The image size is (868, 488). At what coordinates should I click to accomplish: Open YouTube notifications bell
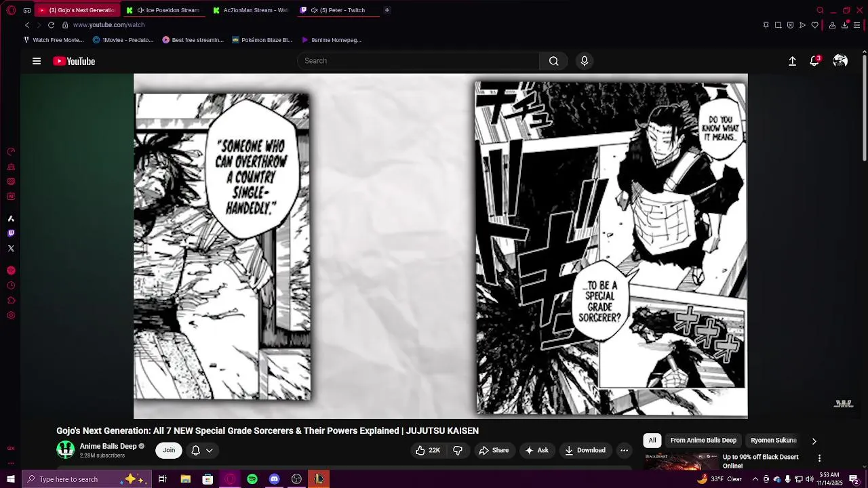(x=814, y=61)
